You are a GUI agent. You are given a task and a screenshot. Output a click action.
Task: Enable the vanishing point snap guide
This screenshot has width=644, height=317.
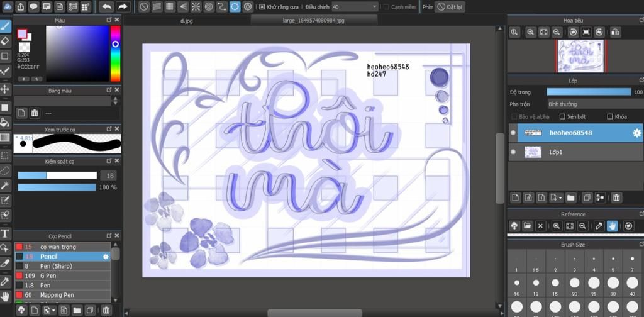click(x=183, y=6)
